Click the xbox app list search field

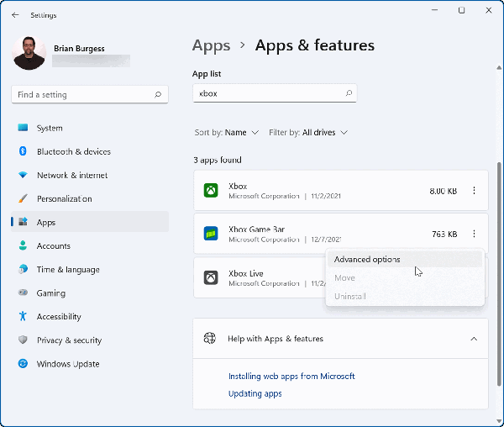269,93
